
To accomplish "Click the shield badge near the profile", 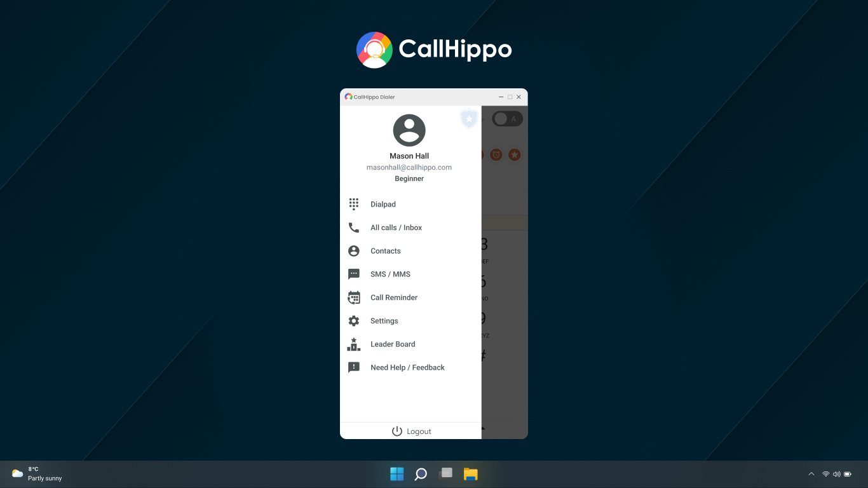I will [469, 119].
